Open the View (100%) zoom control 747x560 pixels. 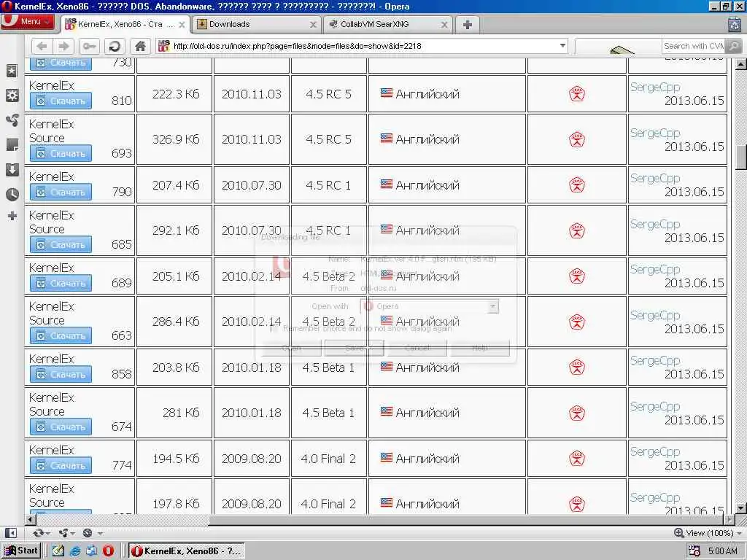pos(708,533)
